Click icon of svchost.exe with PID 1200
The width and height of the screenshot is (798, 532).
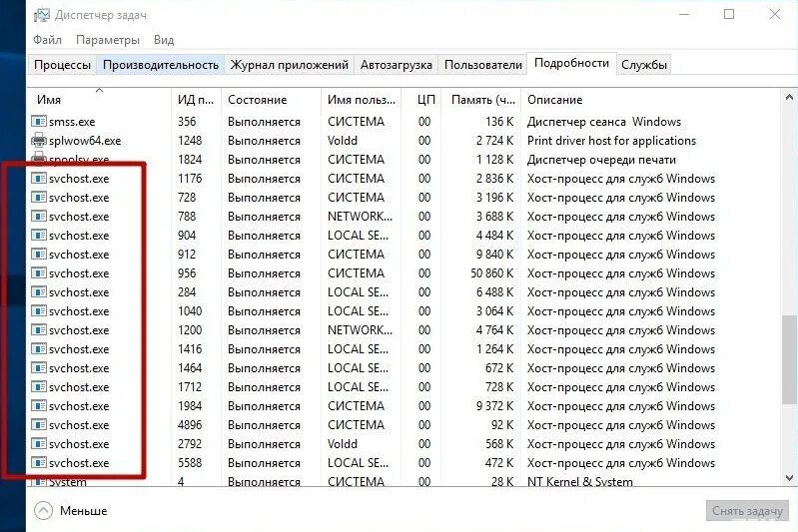pyautogui.click(x=39, y=330)
